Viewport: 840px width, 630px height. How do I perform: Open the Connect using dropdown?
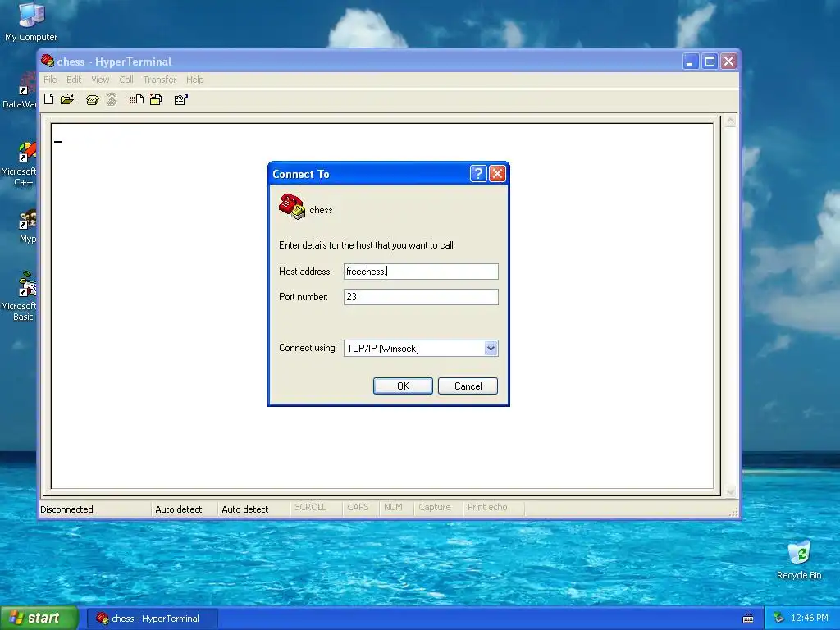(x=491, y=348)
